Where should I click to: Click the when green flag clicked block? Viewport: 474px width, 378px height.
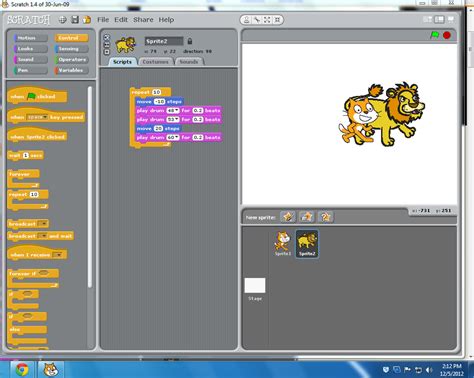37,96
